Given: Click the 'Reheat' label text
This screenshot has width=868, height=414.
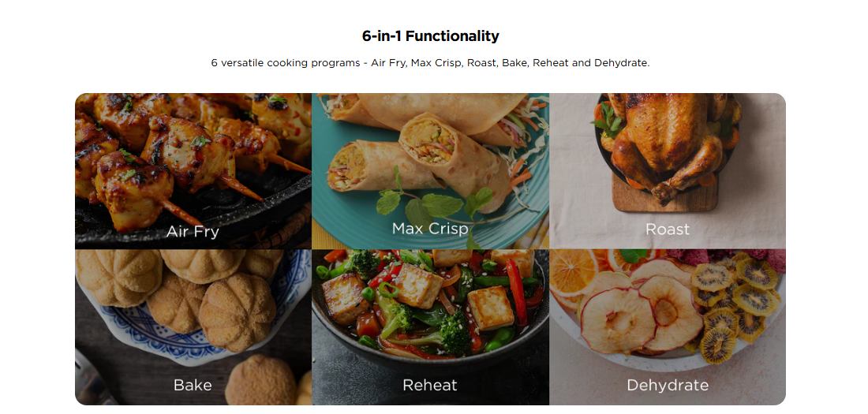Looking at the screenshot, I should click(x=430, y=386).
